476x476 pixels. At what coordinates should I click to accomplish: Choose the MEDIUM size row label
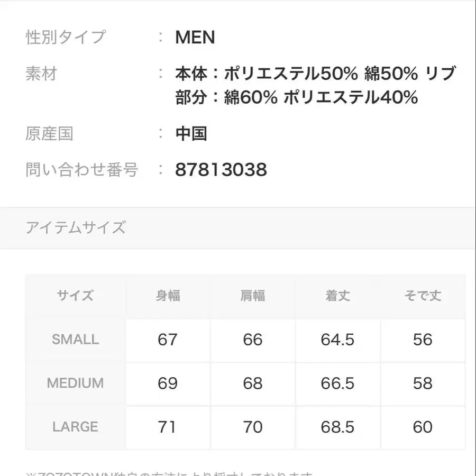point(75,383)
